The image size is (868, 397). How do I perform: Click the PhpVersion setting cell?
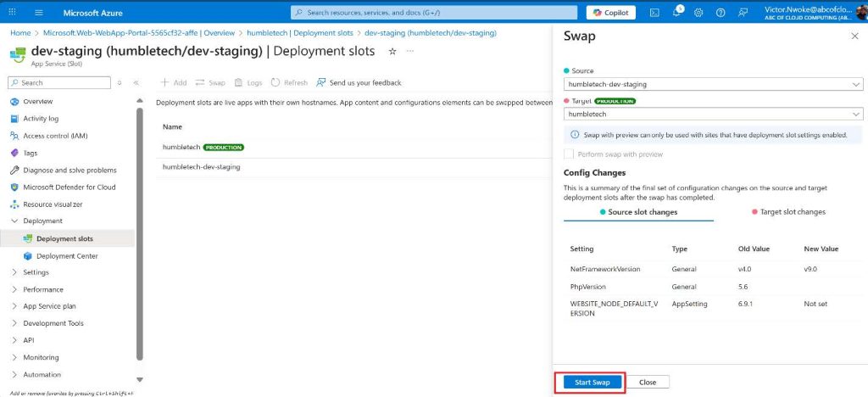pos(588,287)
